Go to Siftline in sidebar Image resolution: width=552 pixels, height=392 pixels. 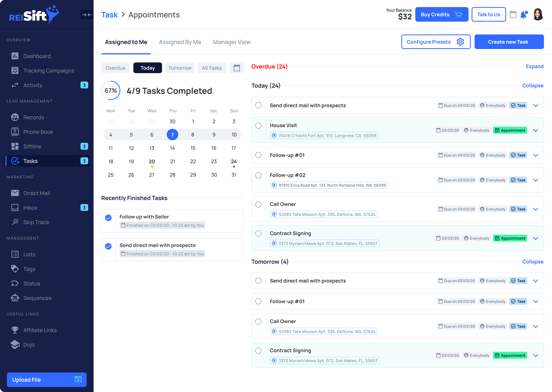pos(32,146)
